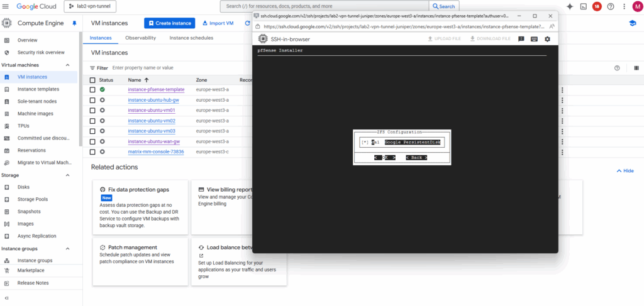Open SSH-in-browser settings gear

click(547, 39)
